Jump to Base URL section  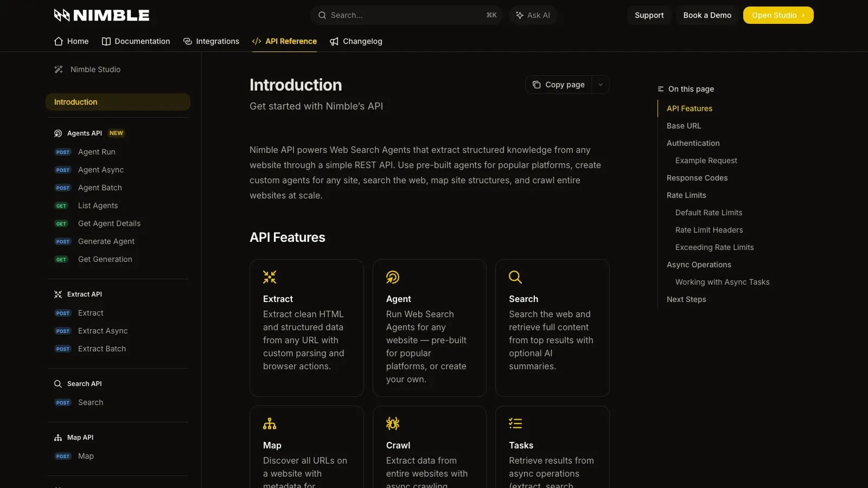[684, 126]
